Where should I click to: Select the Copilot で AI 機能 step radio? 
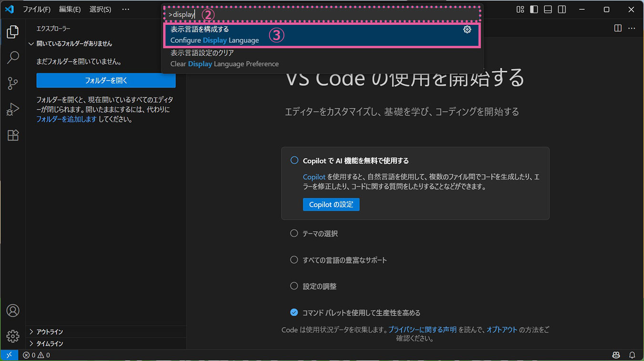294,160
